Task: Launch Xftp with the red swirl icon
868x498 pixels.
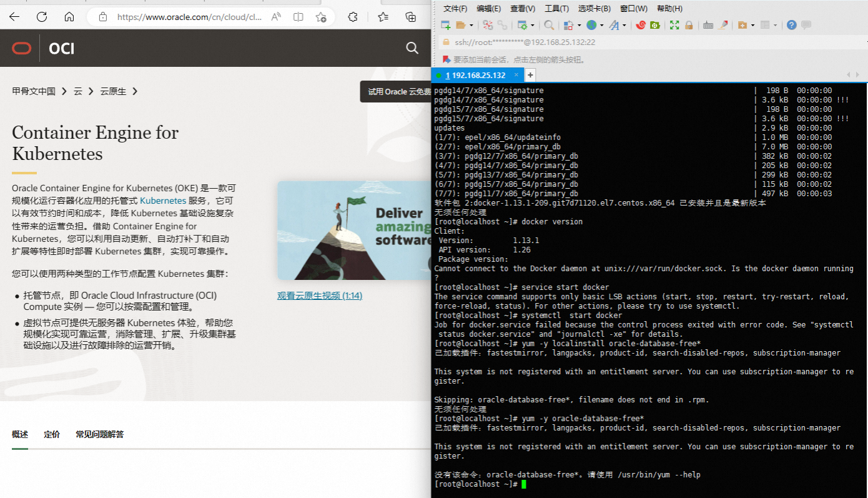Action: point(640,25)
